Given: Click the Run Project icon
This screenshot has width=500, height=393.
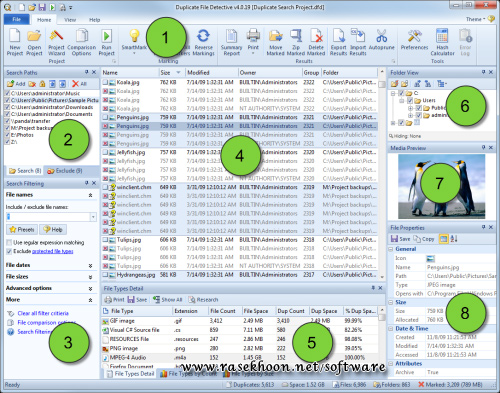Looking at the screenshot, I should tap(107, 43).
